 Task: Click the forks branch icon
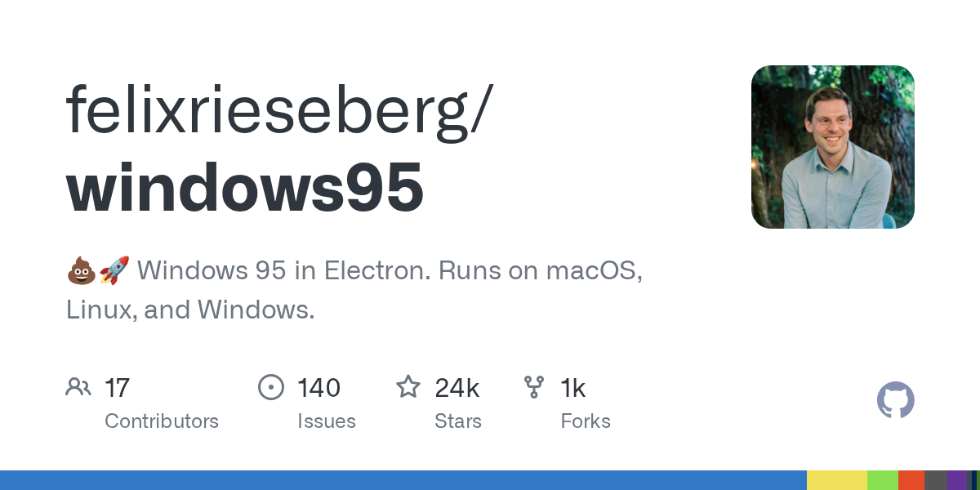(534, 387)
